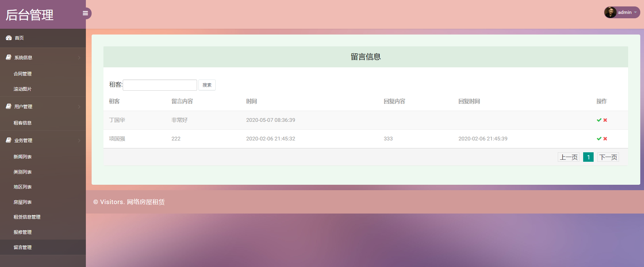Click the book icon beside 业务管理

9,140
